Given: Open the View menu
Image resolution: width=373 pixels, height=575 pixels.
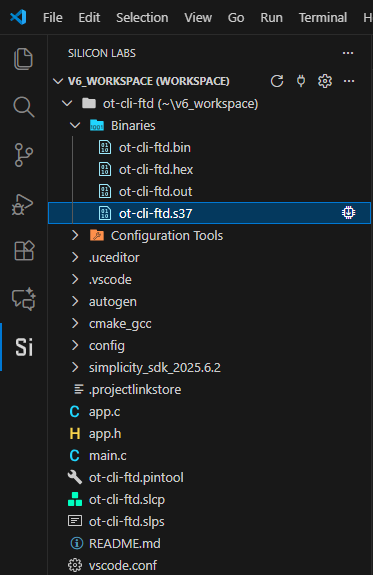Looking at the screenshot, I should click(198, 18).
